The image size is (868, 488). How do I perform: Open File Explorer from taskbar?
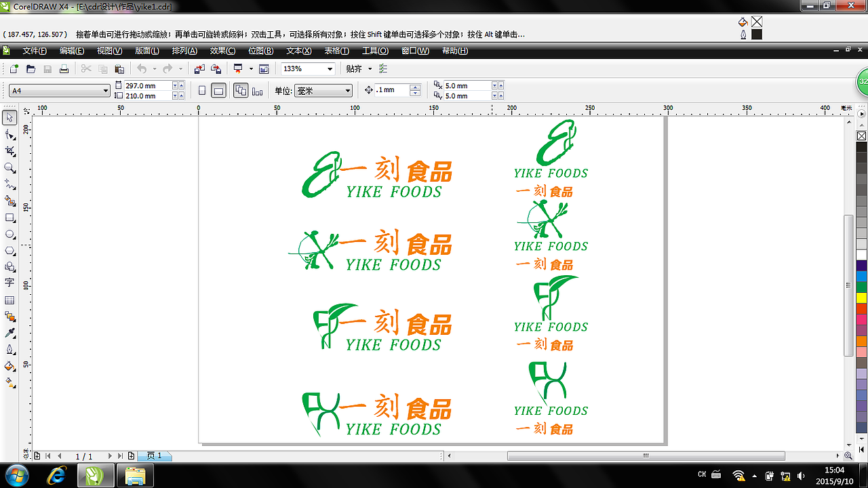(136, 476)
